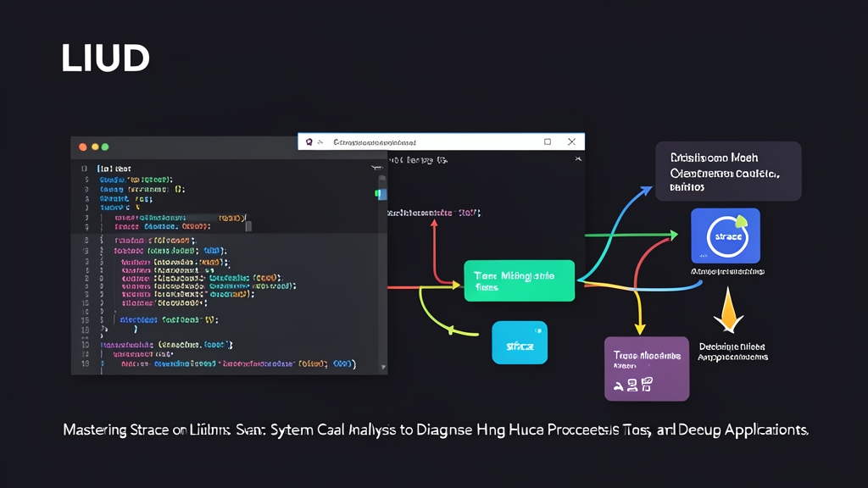
Task: Click the middle small icon in the purple box
Action: [632, 385]
